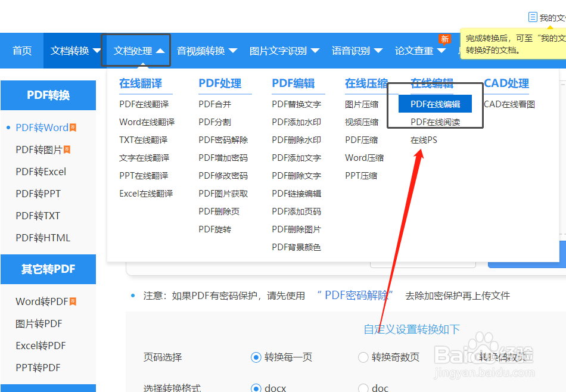This screenshot has height=392, width=566.
Task: Open the 图片文字识别 dropdown menu
Action: pyautogui.click(x=285, y=51)
